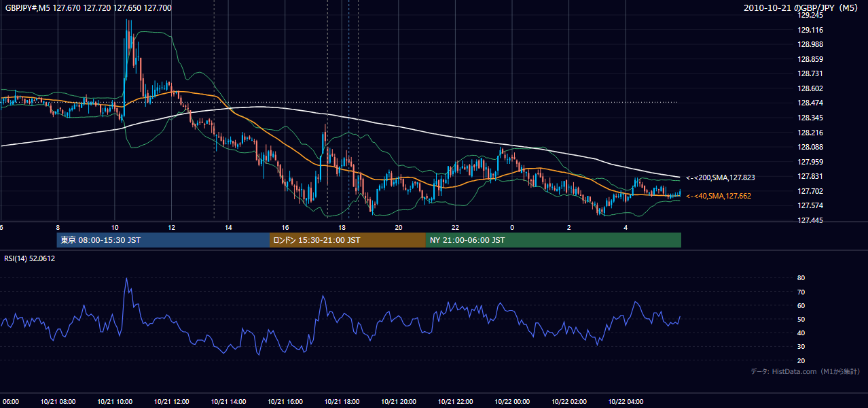Viewport: 868px width, 408px height.
Task: Click the price axis value 128.731
Action: coord(810,73)
